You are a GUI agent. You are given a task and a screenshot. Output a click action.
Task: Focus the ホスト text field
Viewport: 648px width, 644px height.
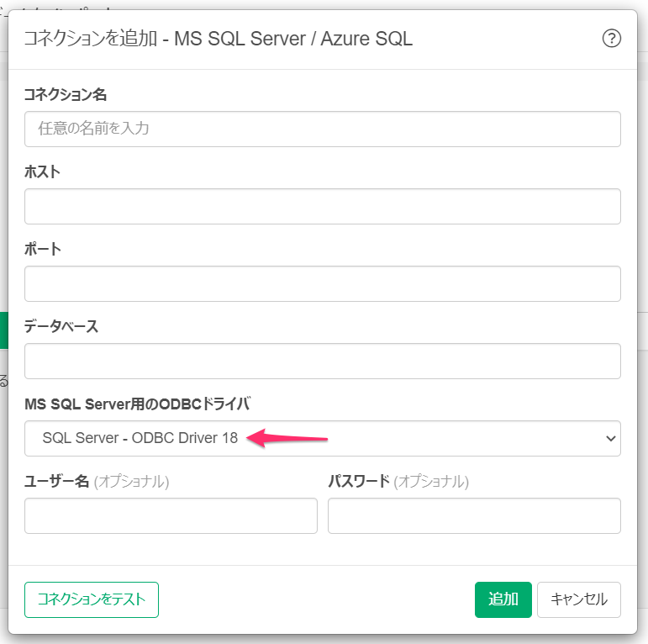pos(323,206)
